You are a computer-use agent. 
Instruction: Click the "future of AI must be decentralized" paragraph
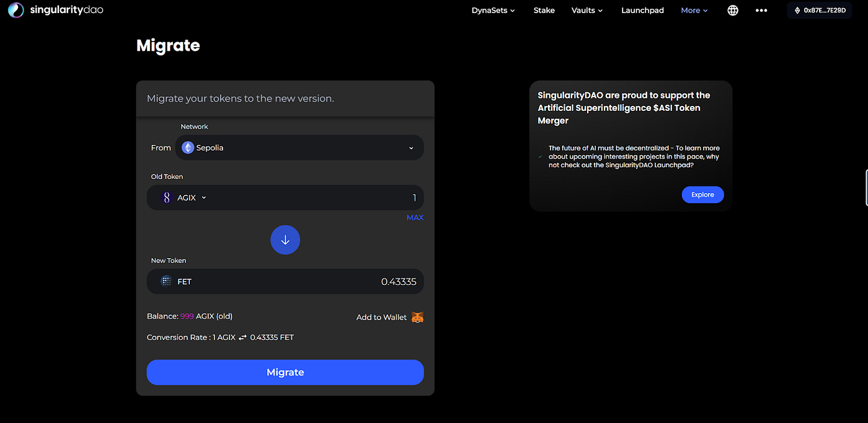click(x=634, y=157)
